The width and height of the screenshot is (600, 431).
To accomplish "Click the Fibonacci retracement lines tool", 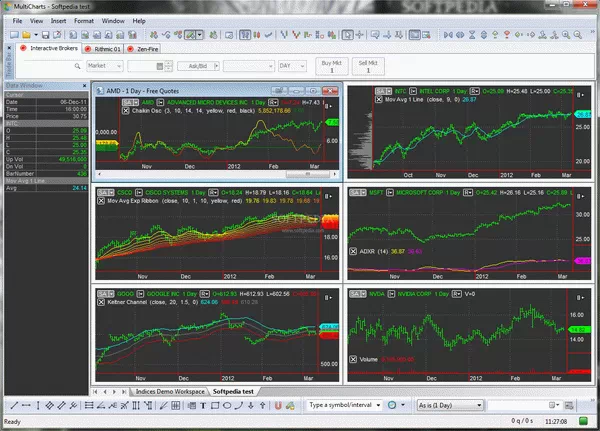I will pos(89,405).
